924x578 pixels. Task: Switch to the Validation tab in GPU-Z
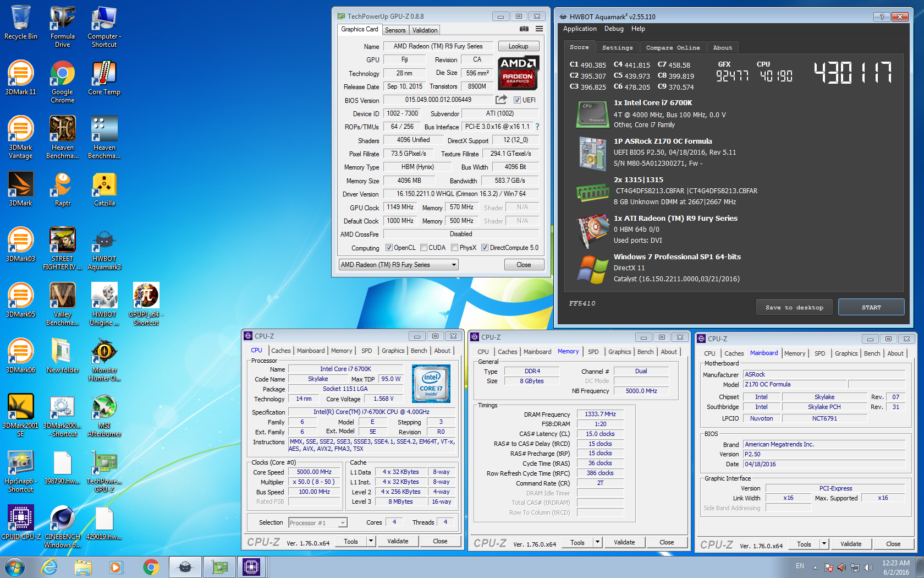click(x=425, y=30)
